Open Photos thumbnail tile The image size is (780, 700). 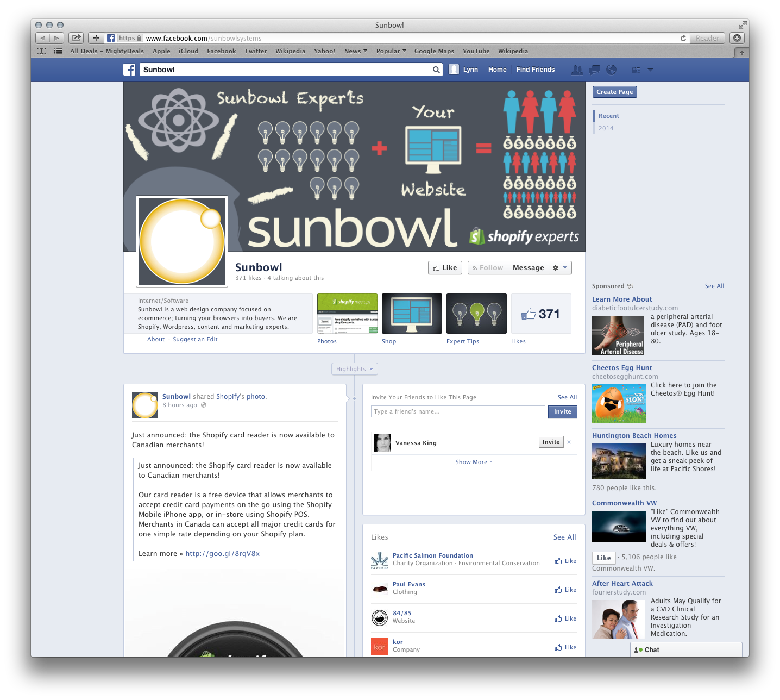(347, 314)
